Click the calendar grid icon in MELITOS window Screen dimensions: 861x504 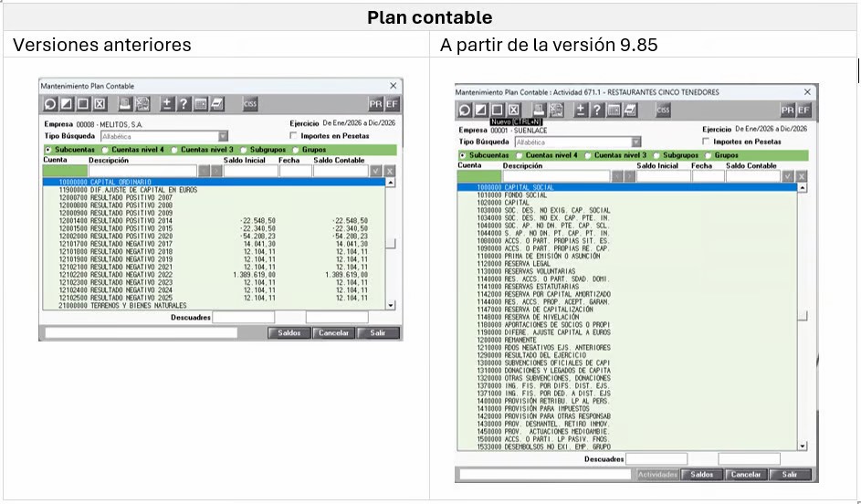tap(201, 104)
